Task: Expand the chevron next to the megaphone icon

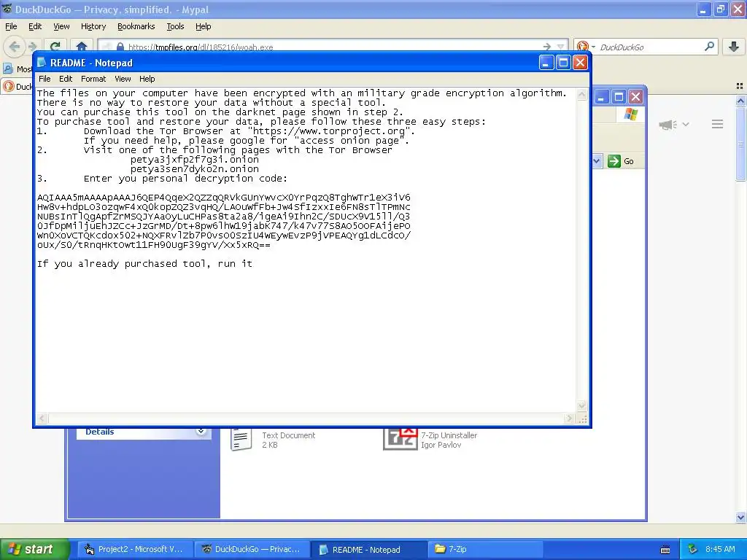Action: point(686,124)
